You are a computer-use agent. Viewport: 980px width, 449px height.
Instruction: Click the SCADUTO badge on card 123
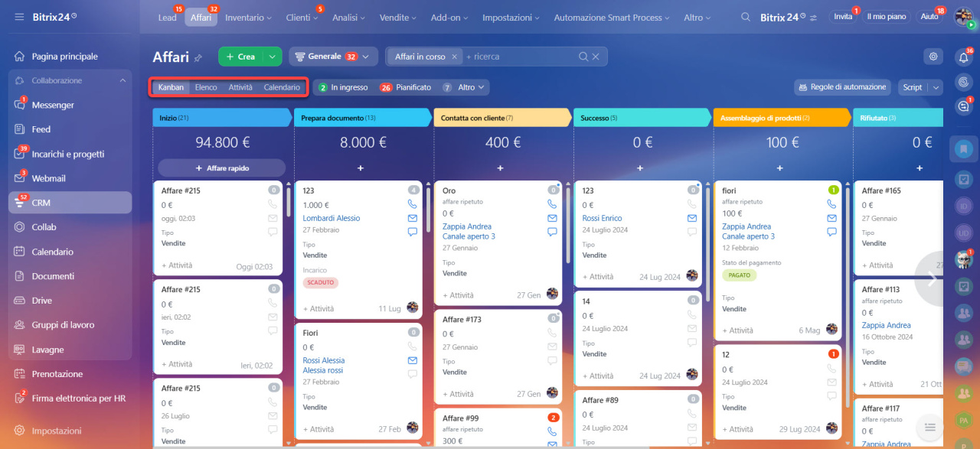[x=320, y=282]
